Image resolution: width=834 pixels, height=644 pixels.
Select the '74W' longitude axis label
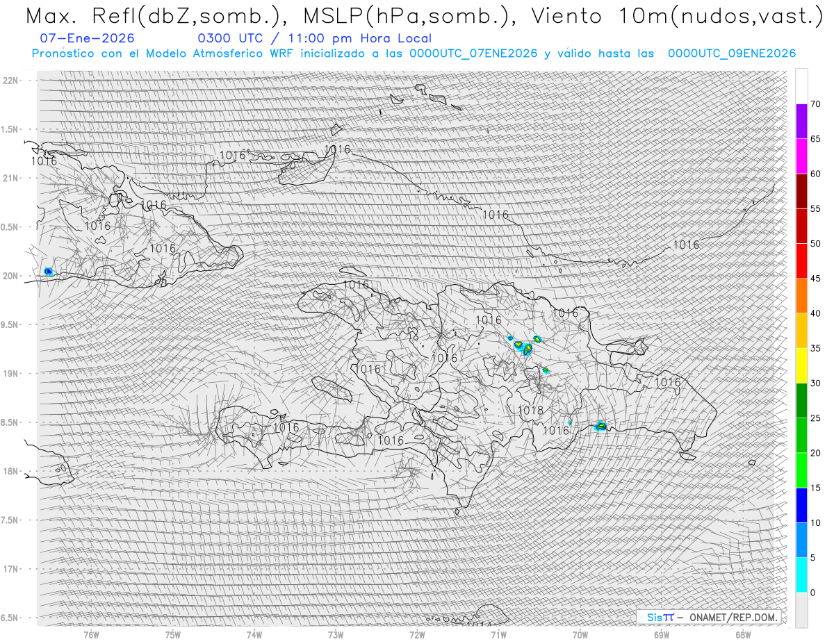254,635
